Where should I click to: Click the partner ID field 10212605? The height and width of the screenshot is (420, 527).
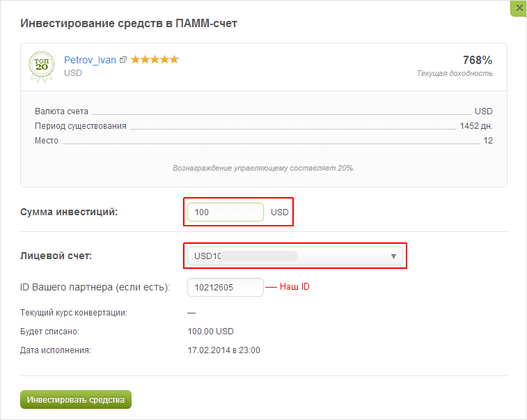(225, 288)
